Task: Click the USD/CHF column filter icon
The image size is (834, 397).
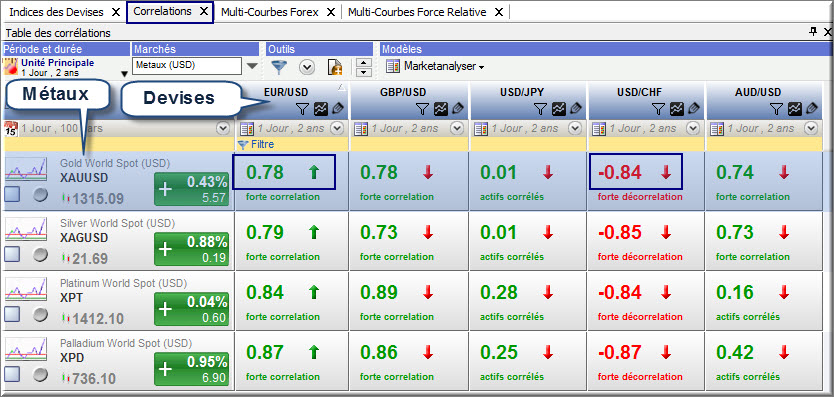Action: pos(658,109)
